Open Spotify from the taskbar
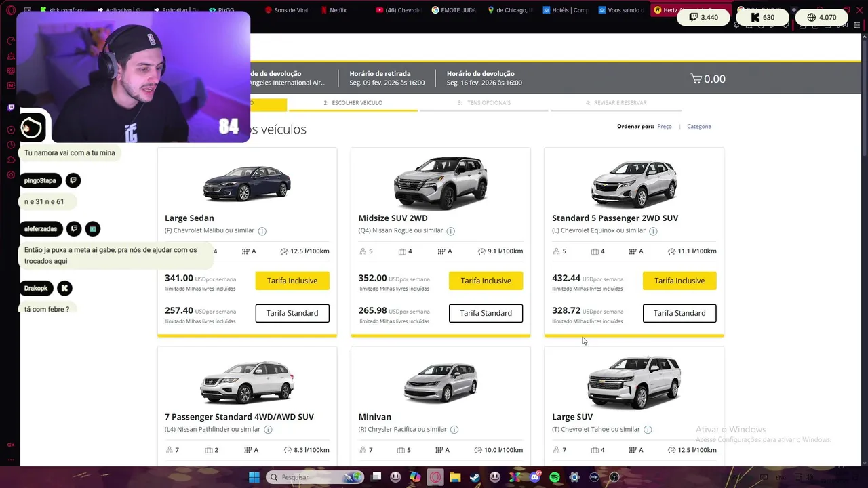This screenshot has height=488, width=868. 555,477
